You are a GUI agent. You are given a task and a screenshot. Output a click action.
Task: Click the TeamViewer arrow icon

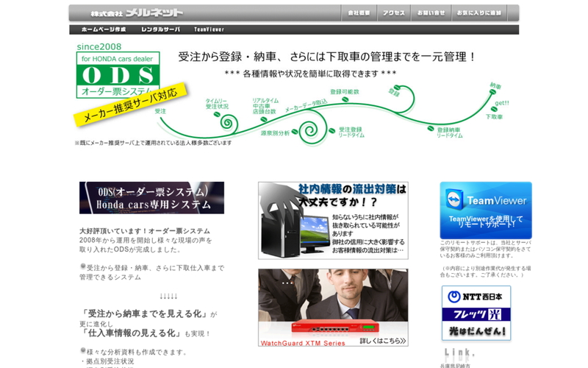pyautogui.click(x=454, y=199)
